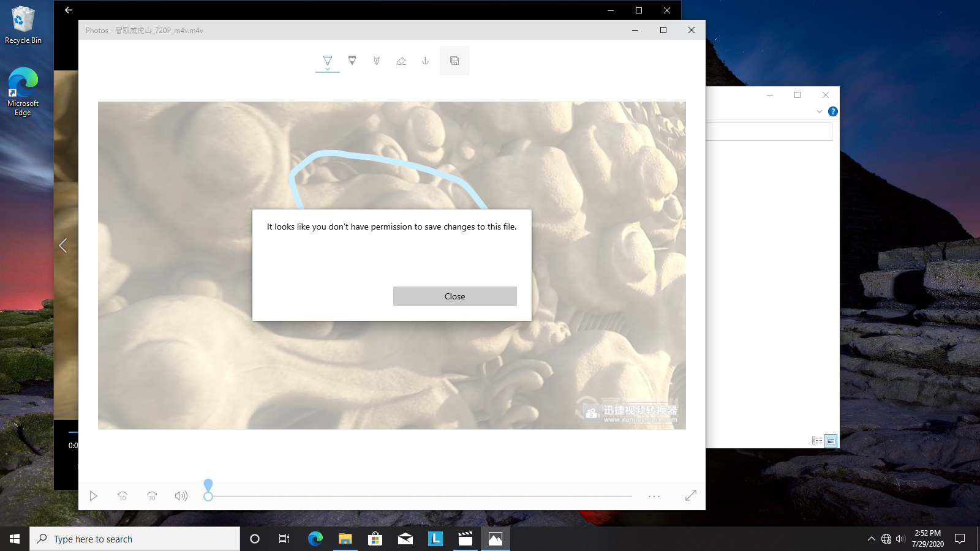Go to the previous item with the left chevron
980x551 pixels.
63,246
